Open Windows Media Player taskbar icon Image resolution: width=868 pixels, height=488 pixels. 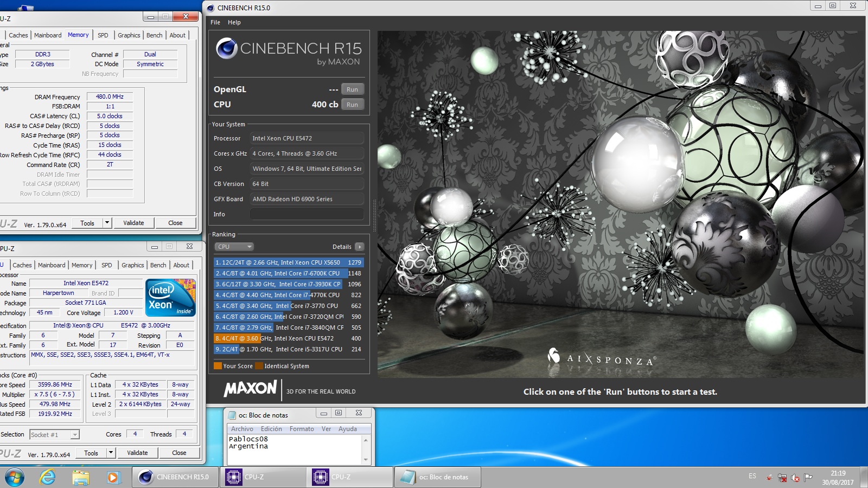tap(113, 477)
